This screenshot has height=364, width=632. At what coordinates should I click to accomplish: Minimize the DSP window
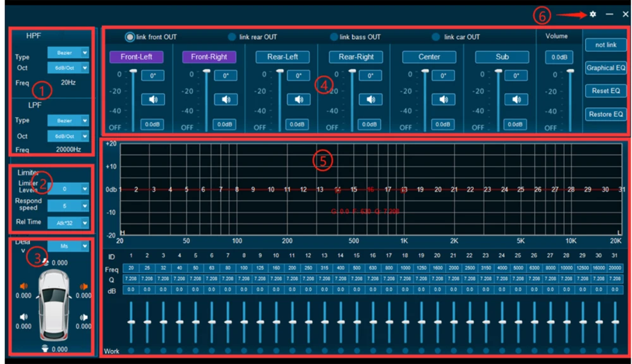(609, 14)
